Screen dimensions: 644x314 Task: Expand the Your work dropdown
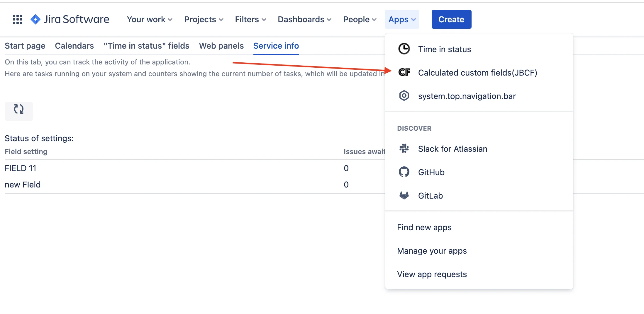coord(150,19)
